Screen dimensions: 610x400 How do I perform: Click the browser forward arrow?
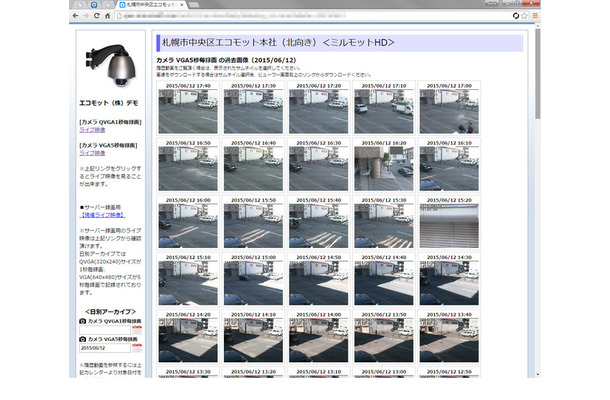(x=86, y=16)
